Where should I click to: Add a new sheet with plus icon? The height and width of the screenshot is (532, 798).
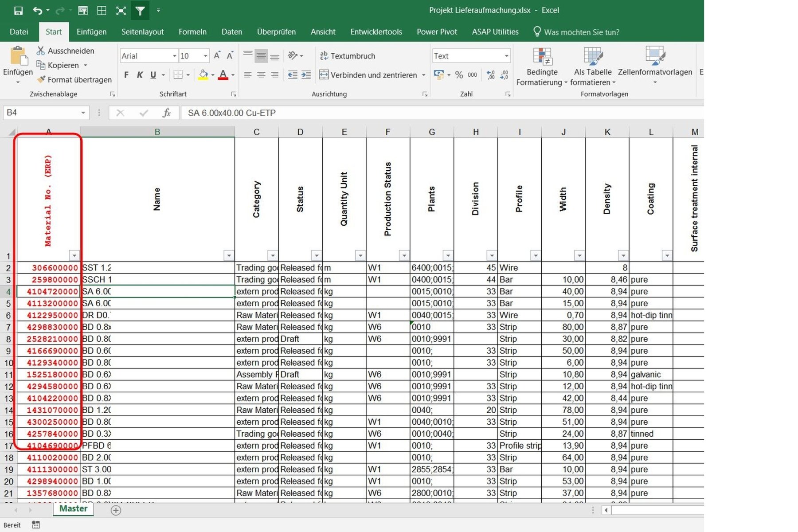pos(116,510)
